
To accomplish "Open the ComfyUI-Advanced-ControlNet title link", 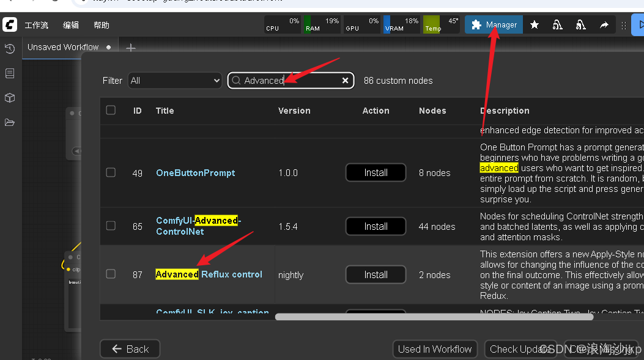I will [198, 226].
